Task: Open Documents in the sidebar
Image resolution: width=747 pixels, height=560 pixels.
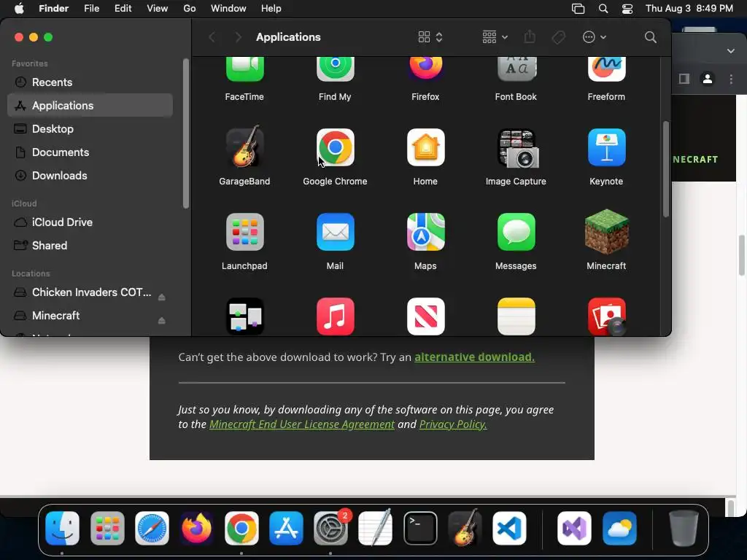Action: pos(90,152)
